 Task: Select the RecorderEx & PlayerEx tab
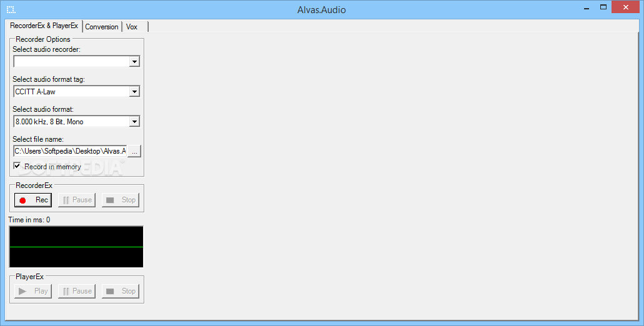point(44,26)
